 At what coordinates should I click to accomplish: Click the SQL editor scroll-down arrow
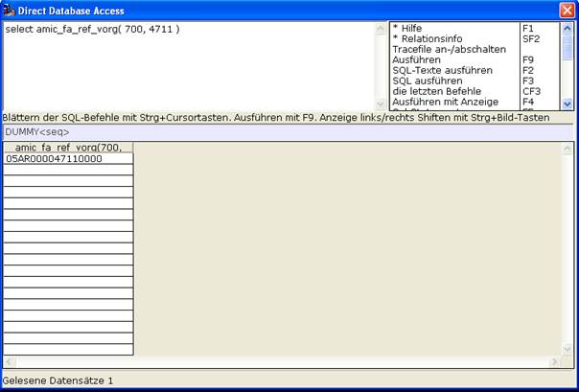pos(381,104)
